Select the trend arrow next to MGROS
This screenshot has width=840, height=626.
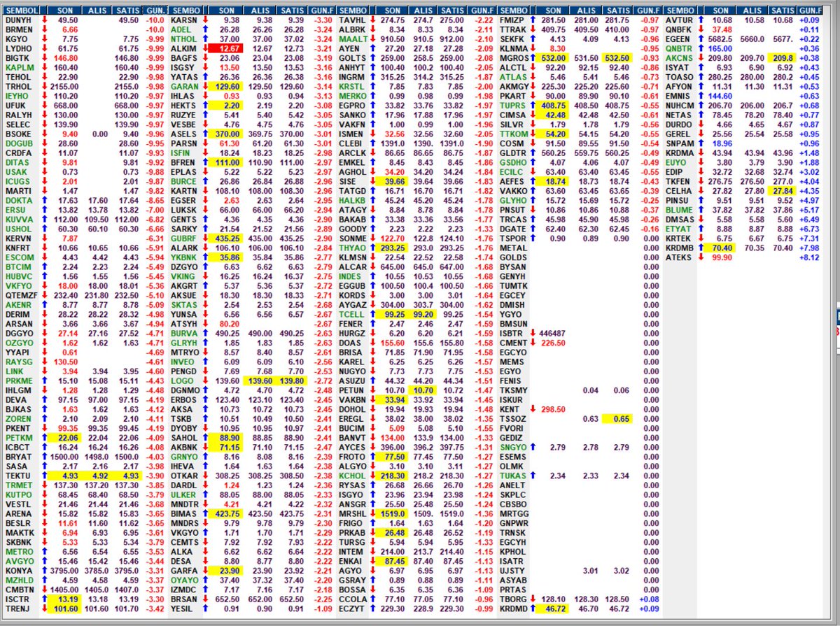coord(534,57)
